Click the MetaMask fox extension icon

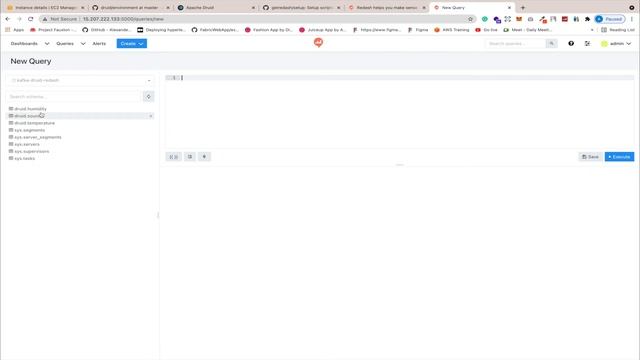[x=519, y=19]
